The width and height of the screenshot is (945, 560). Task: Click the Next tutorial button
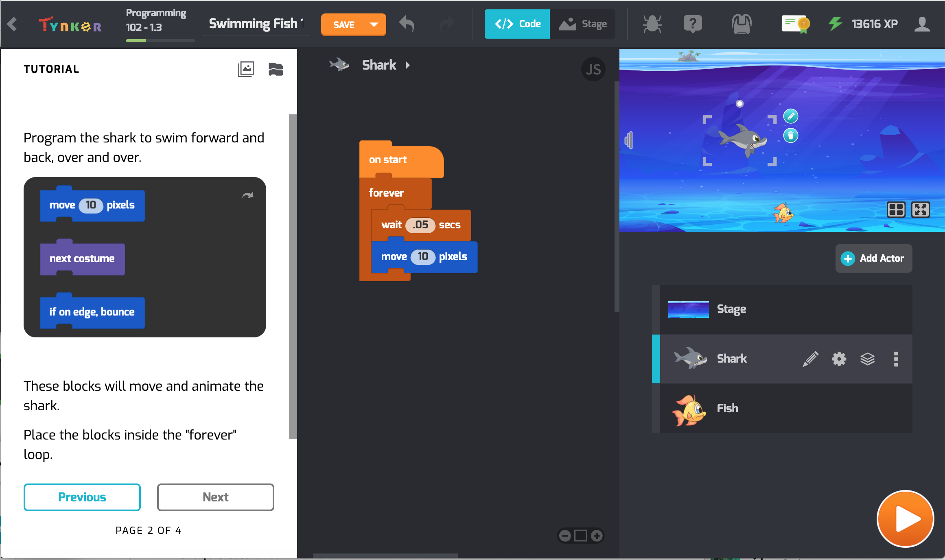215,497
